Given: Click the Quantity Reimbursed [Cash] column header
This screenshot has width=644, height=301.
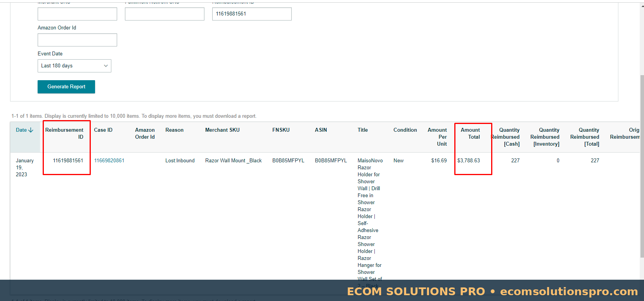Looking at the screenshot, I should tap(506, 137).
